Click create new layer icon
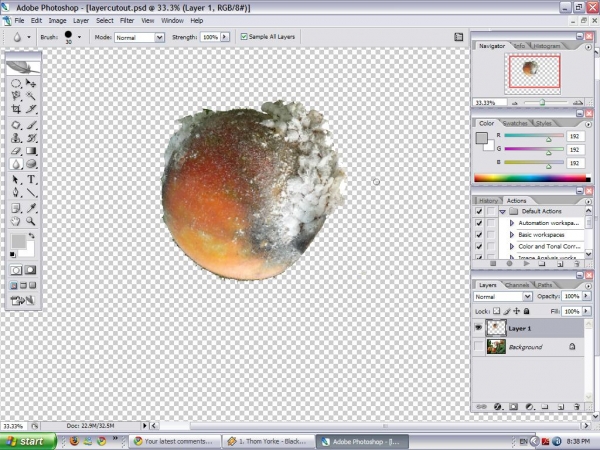Viewport: 600px width, 450px height. pyautogui.click(x=561, y=407)
